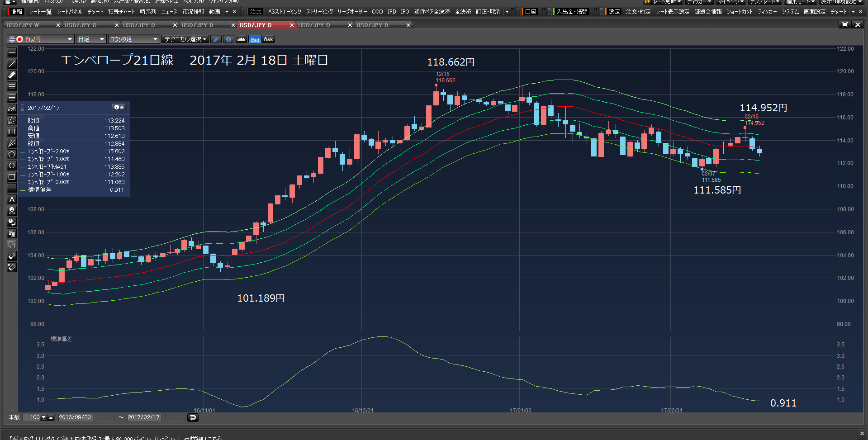This screenshot has height=440, width=868.
Task: Close the USD/JPY W tab
Action: coord(58,25)
